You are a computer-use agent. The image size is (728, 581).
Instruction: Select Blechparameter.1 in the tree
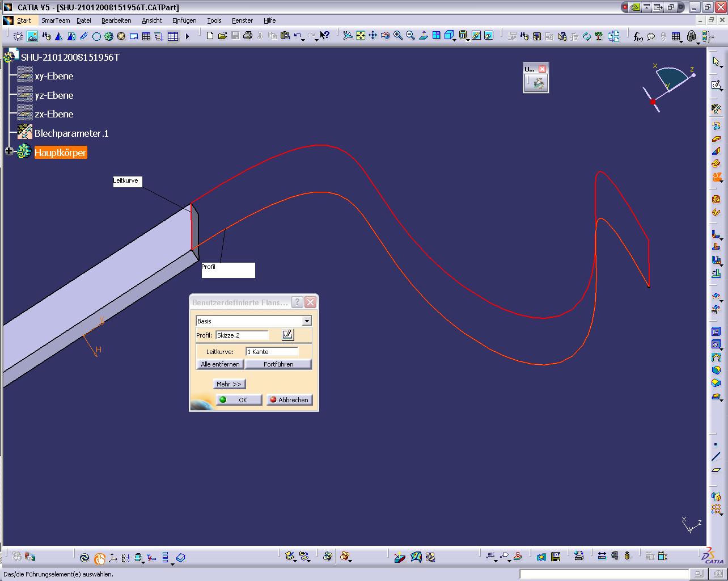(71, 133)
